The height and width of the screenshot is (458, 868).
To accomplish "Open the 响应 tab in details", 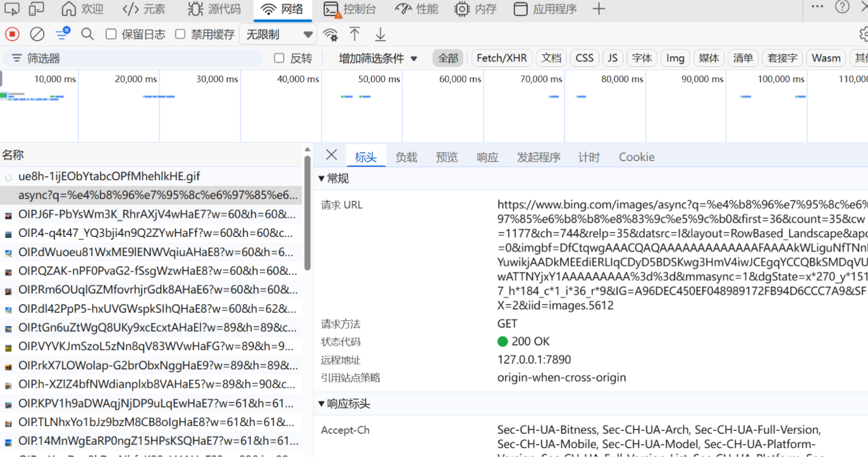I will tap(487, 157).
